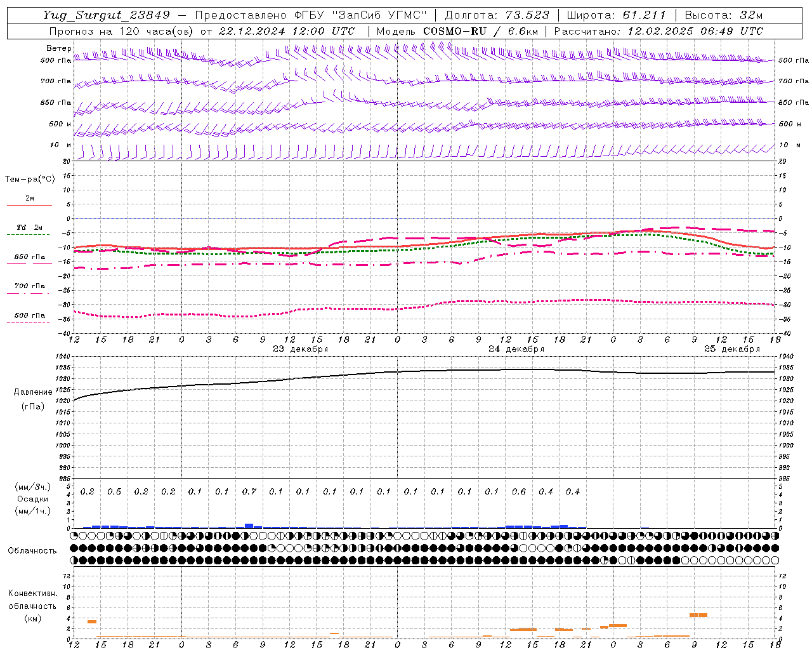This screenshot has height=650, width=812.
Task: Click the 23 декабря date label
Action: click(x=300, y=349)
